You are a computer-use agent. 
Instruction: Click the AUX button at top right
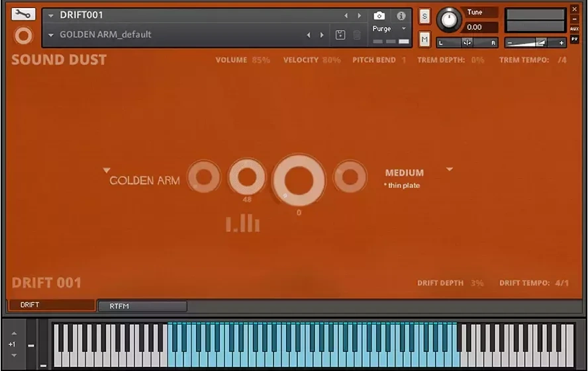tap(574, 29)
